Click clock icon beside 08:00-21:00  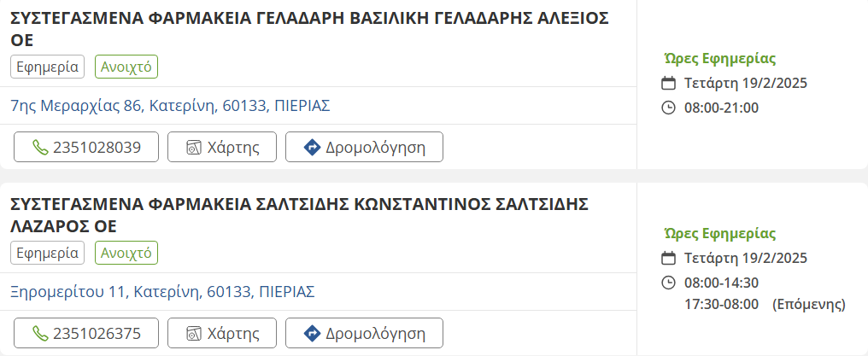pos(669,108)
